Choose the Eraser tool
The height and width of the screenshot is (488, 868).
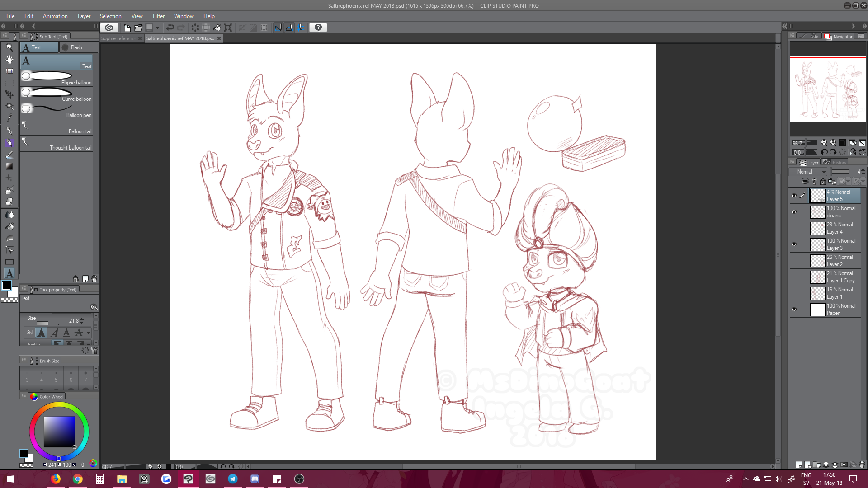click(x=9, y=202)
